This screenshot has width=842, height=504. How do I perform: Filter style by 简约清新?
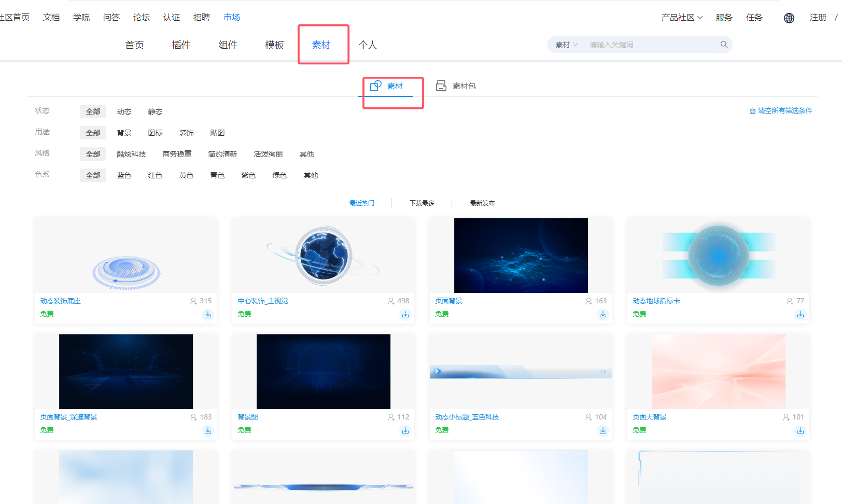pos(222,154)
